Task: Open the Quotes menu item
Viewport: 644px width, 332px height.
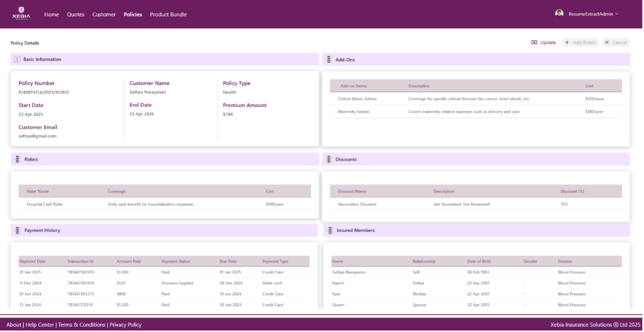Action: coord(76,14)
